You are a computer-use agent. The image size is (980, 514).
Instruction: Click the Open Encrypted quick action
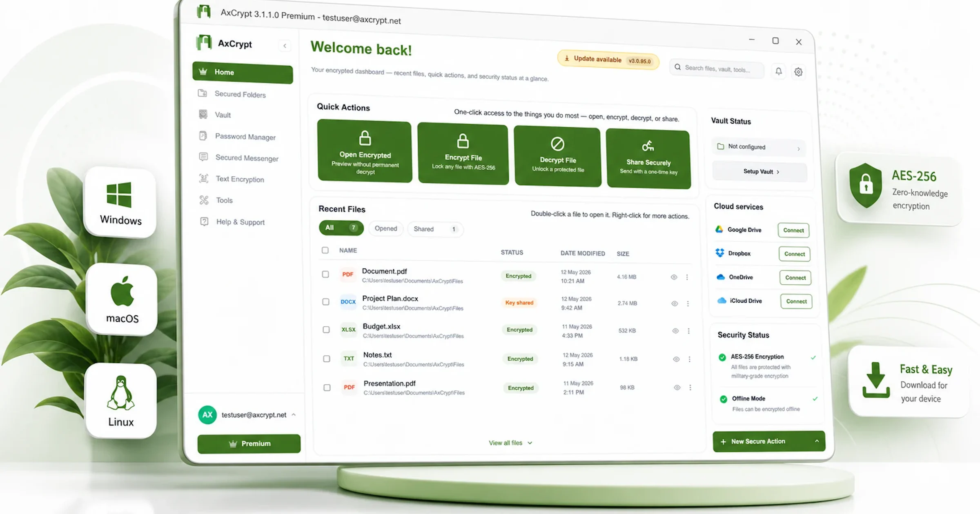[365, 151]
